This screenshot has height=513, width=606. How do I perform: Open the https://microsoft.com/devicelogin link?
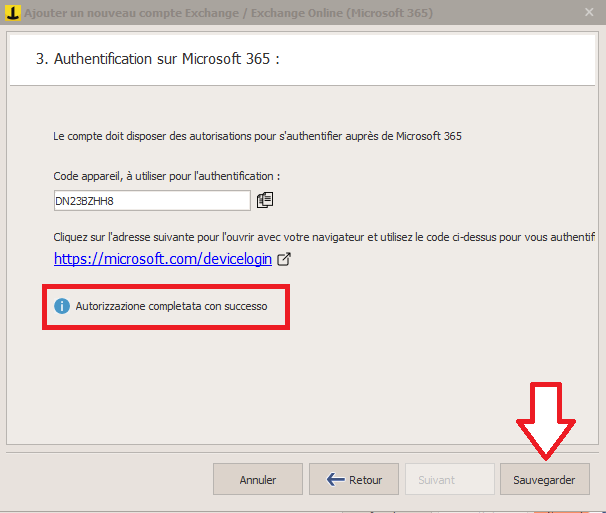click(x=163, y=259)
